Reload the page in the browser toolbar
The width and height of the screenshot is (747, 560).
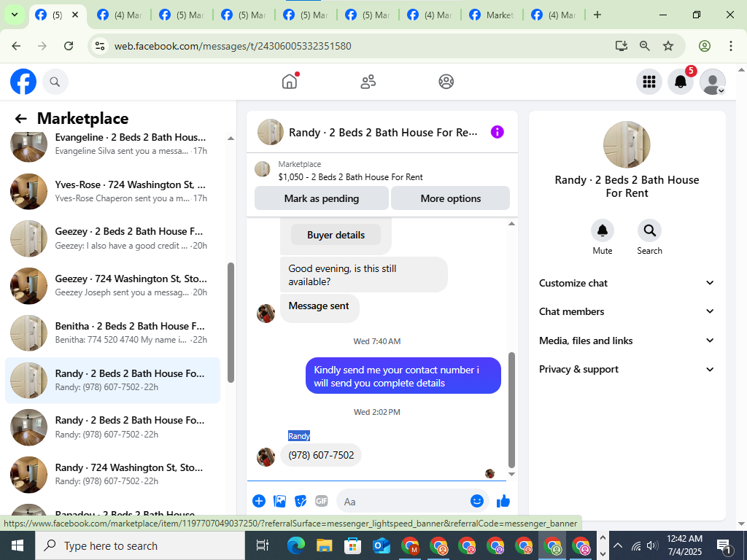coord(69,46)
